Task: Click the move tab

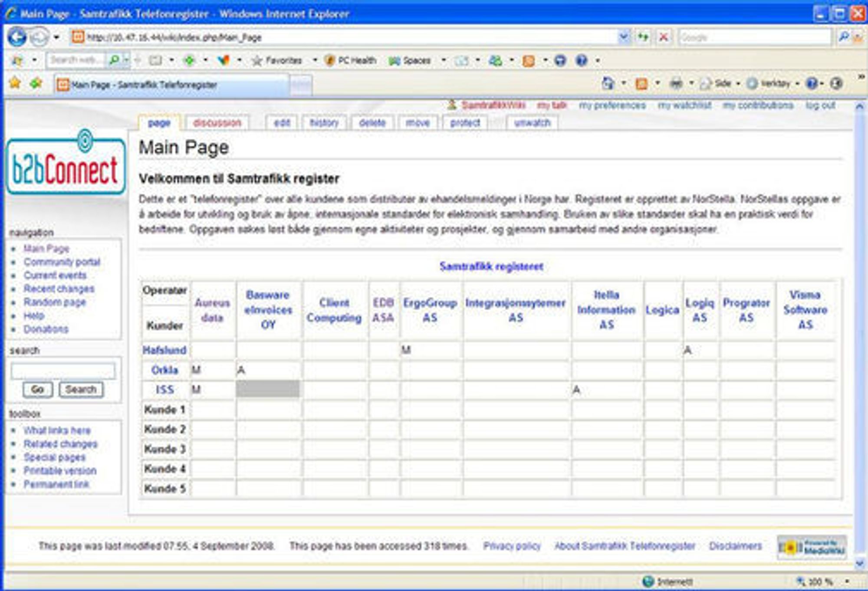Action: pyautogui.click(x=418, y=123)
